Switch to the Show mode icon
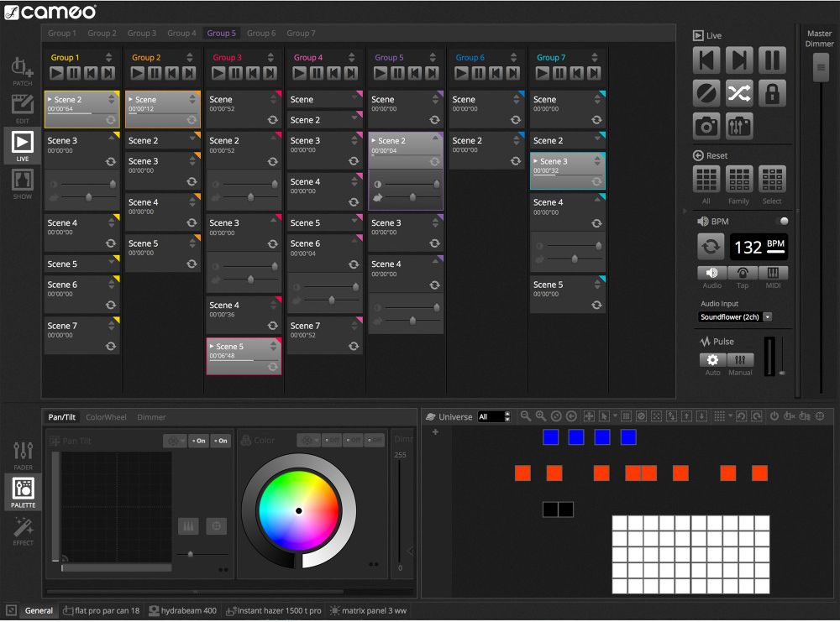The image size is (840, 622). click(x=23, y=182)
